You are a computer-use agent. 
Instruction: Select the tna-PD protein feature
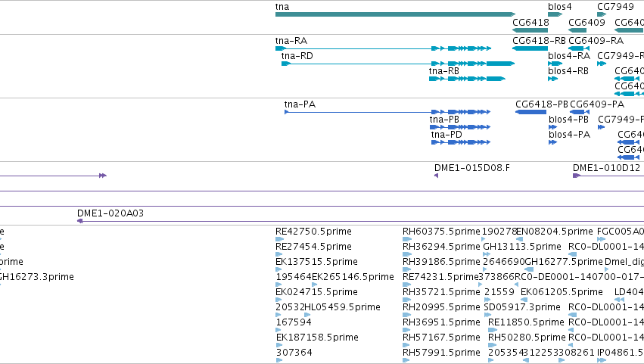tap(460, 142)
